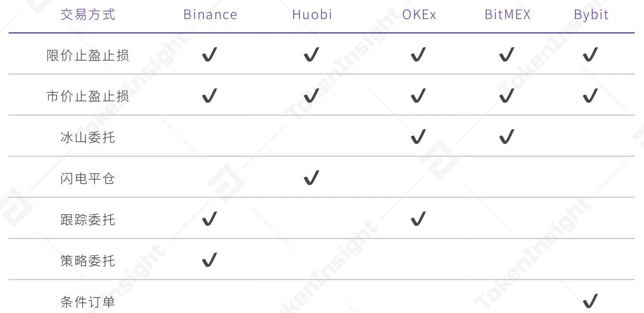Click BitMEX checkmark in 限价止盈止损 row
This screenshot has width=644, height=313.
(x=507, y=55)
